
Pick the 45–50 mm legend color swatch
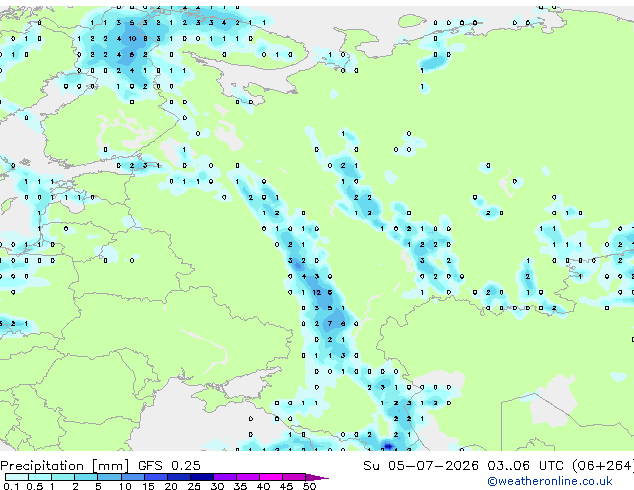(294, 477)
